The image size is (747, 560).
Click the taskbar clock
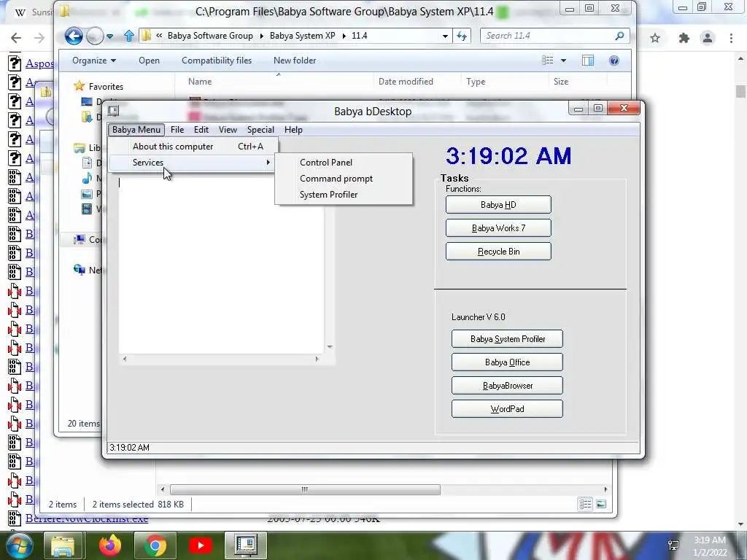pyautogui.click(x=710, y=546)
